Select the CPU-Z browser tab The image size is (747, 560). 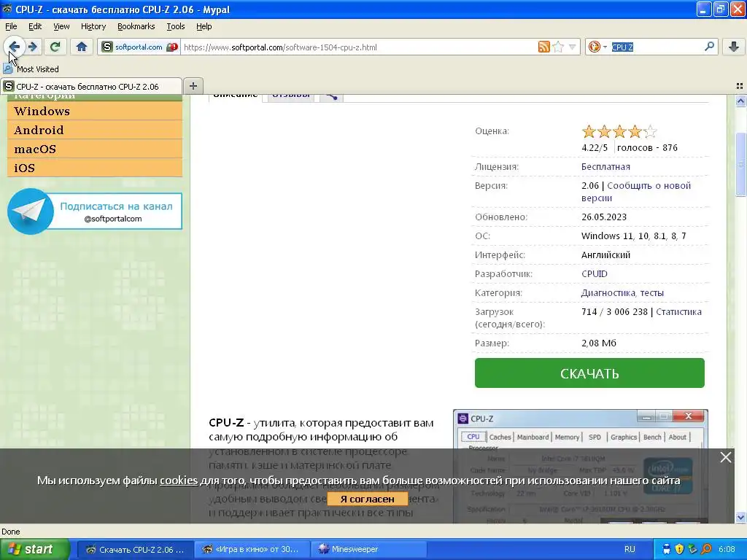pyautogui.click(x=91, y=86)
